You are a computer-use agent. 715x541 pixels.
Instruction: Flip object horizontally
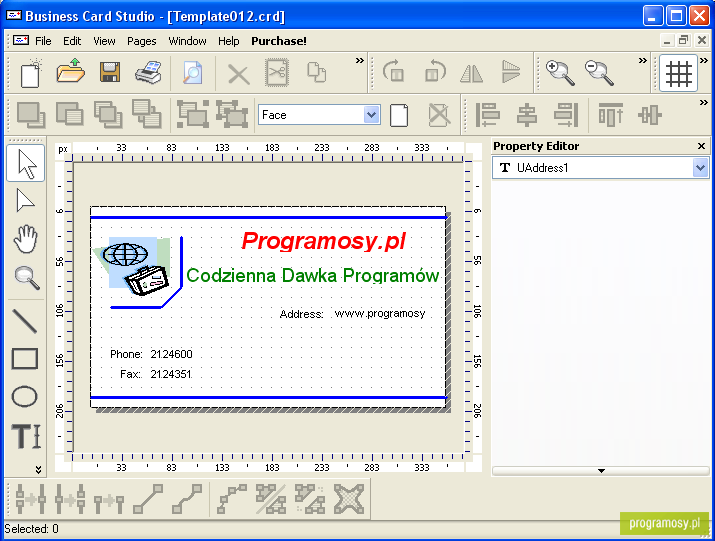471,73
